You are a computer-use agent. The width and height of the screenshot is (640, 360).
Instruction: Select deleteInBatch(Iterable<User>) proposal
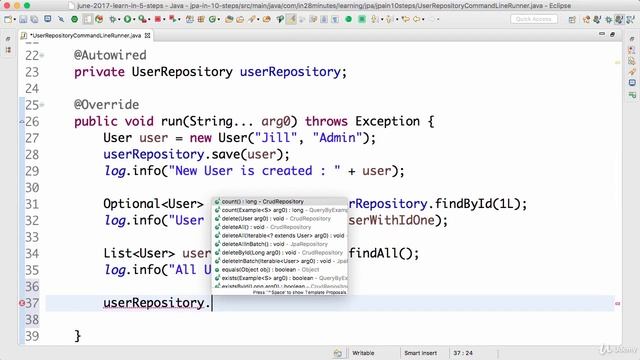[280, 261]
